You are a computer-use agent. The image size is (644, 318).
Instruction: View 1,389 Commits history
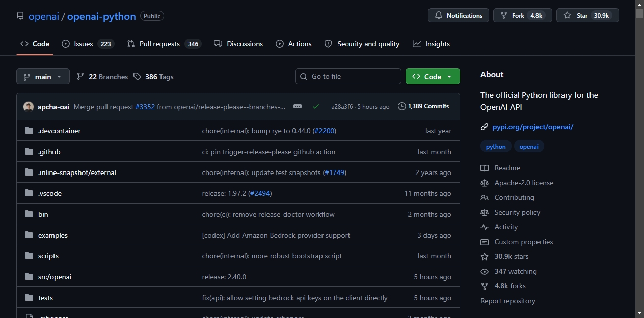[x=423, y=106]
